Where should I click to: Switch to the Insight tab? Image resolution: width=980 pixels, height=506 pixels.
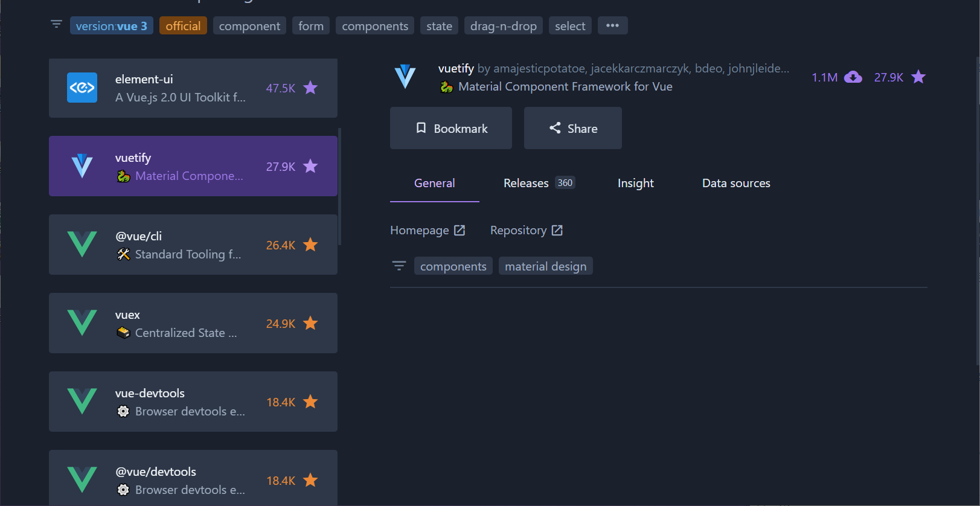coord(636,183)
